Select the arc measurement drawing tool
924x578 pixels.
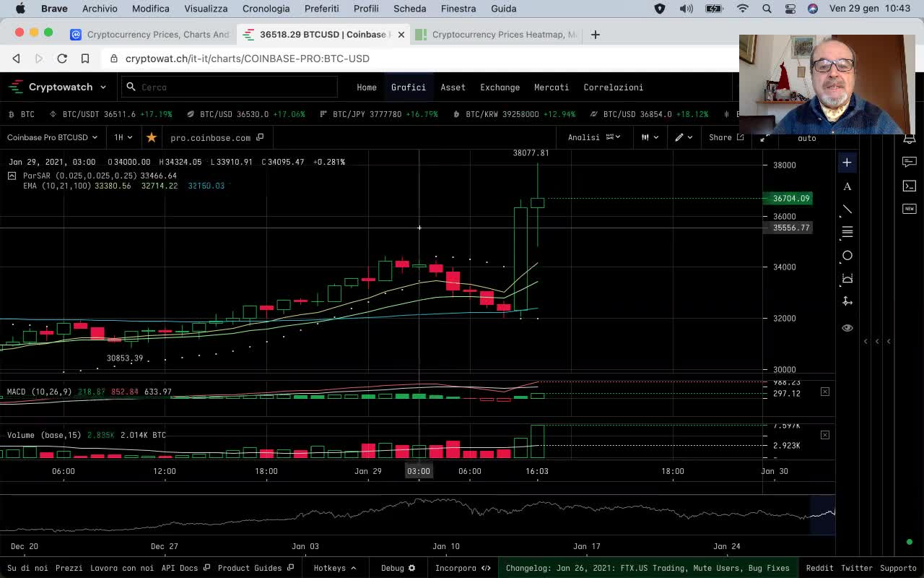pyautogui.click(x=847, y=278)
